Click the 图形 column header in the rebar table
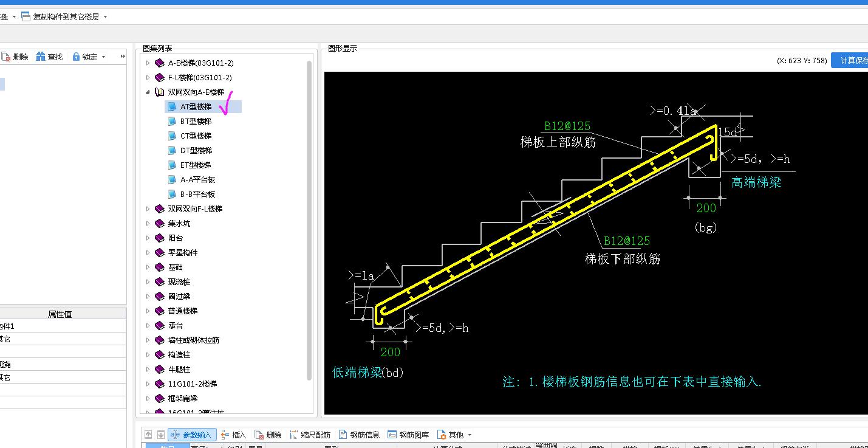Viewport: 868px width, 448px height. pyautogui.click(x=331, y=447)
